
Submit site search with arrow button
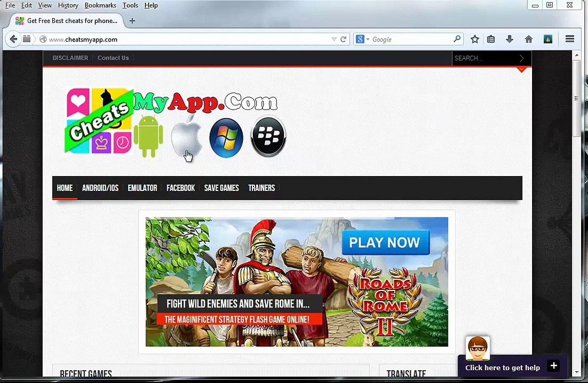(521, 58)
